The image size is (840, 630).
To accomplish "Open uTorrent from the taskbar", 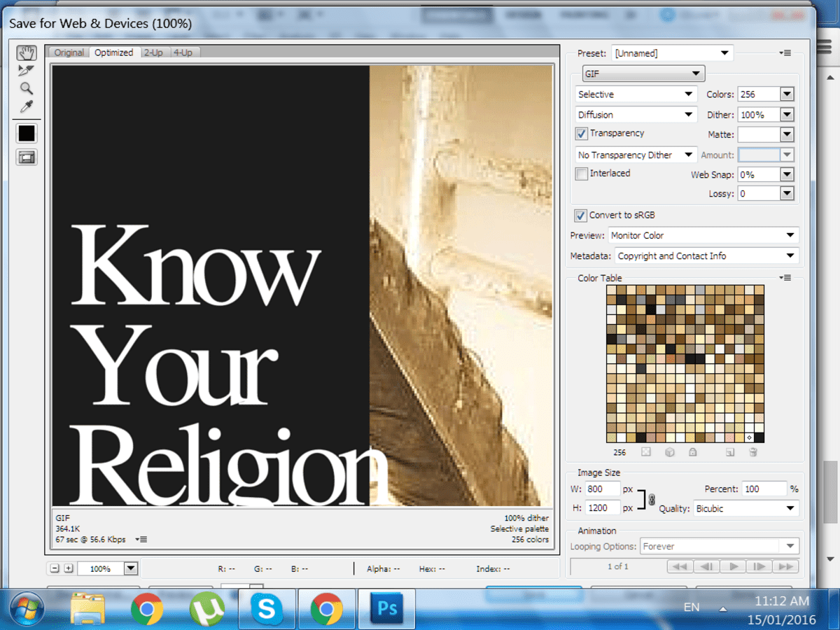I will click(x=206, y=608).
